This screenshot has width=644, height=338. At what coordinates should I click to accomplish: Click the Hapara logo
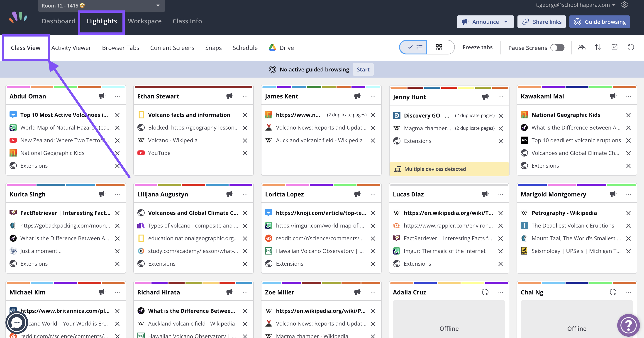pos(18,17)
